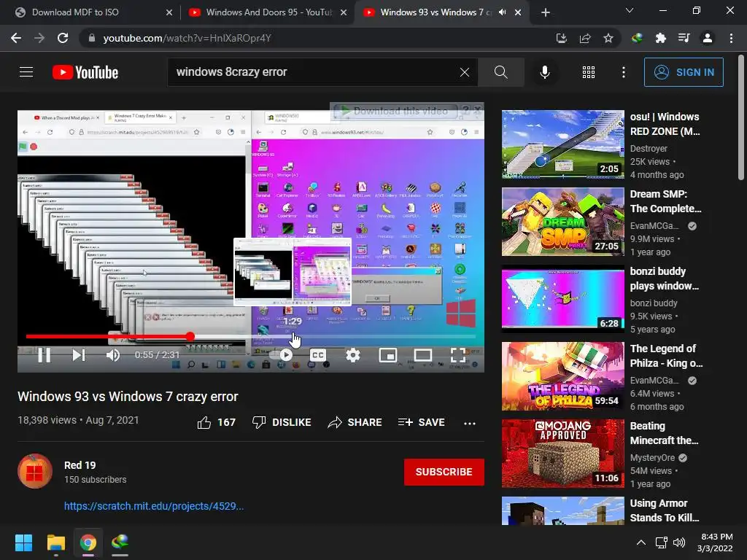Click the SHARE button
The width and height of the screenshot is (747, 560).
pyautogui.click(x=355, y=422)
